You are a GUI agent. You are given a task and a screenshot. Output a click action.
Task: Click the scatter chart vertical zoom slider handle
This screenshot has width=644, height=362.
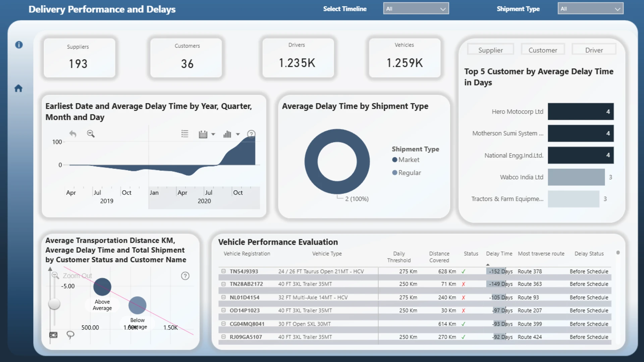tap(54, 304)
